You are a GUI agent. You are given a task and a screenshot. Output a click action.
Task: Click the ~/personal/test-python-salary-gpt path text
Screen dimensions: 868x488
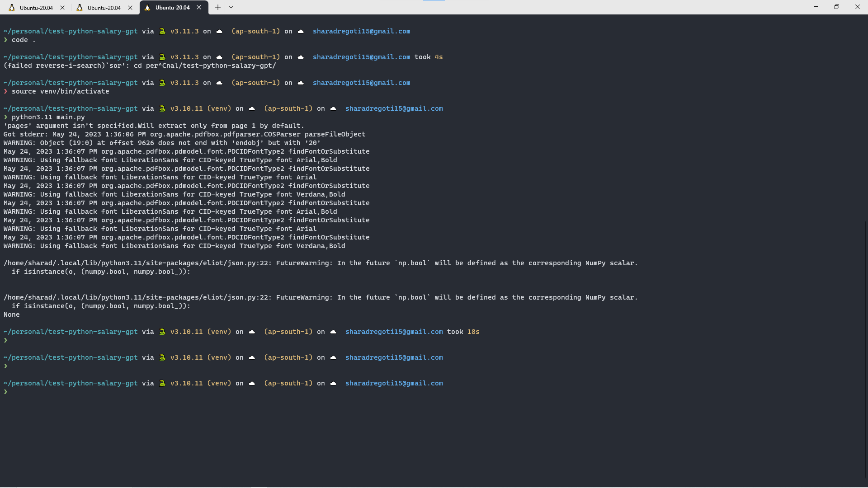(x=70, y=31)
